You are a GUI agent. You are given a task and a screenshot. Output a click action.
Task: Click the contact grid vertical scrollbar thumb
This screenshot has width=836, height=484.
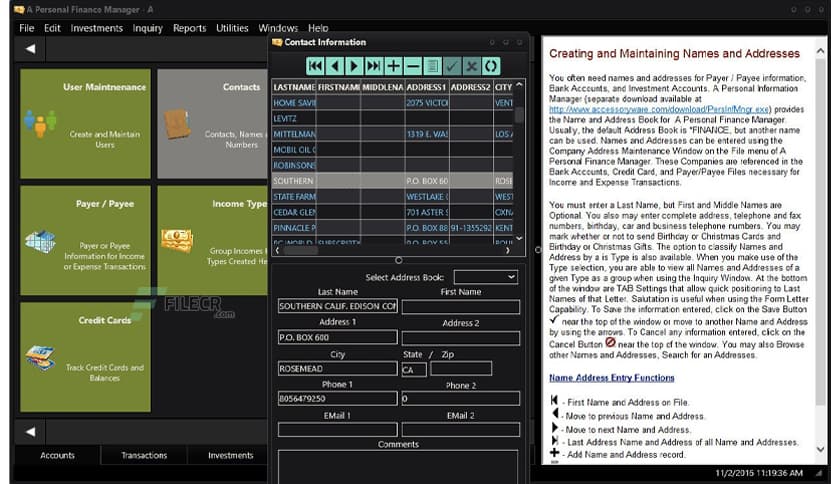coord(519,114)
